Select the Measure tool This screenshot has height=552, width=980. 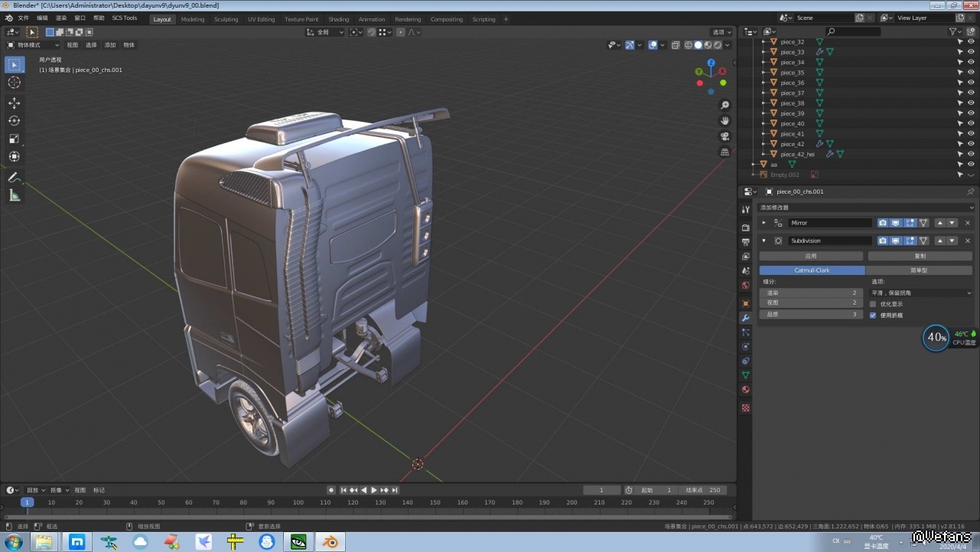14,196
